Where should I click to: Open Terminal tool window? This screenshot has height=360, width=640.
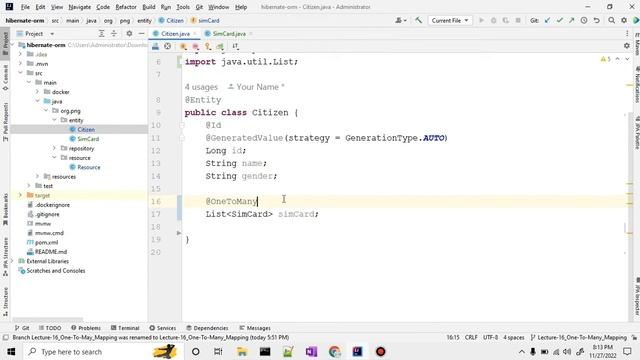coord(125,328)
